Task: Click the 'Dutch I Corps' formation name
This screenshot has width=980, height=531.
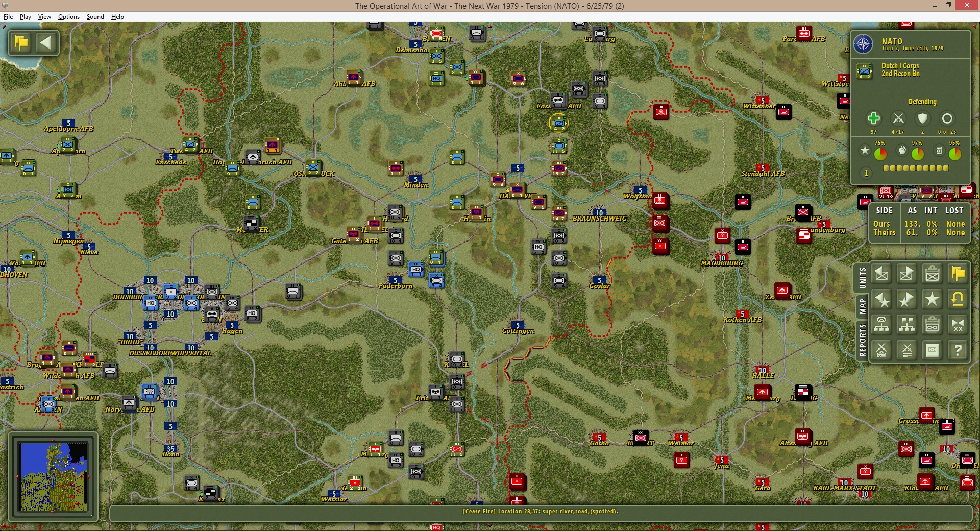Action: pos(900,66)
